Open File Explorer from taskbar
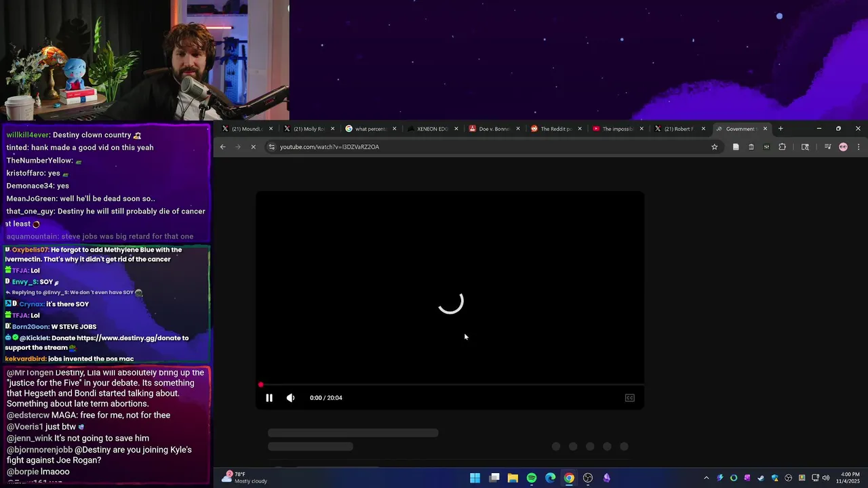This screenshot has width=868, height=488. point(513,478)
